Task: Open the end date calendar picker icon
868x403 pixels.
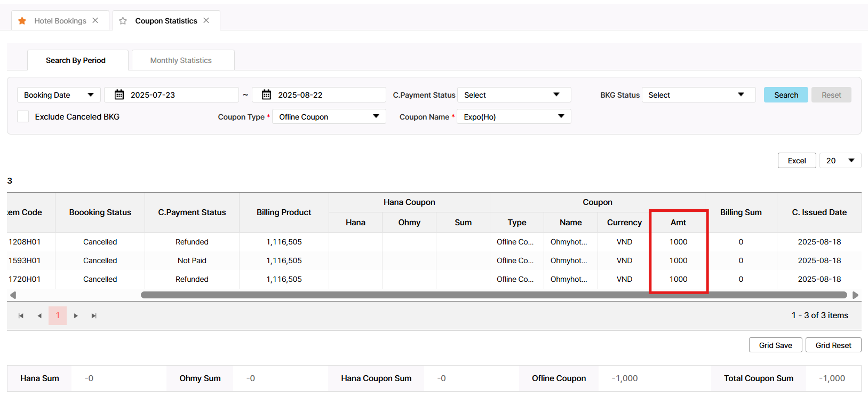Action: 266,94
